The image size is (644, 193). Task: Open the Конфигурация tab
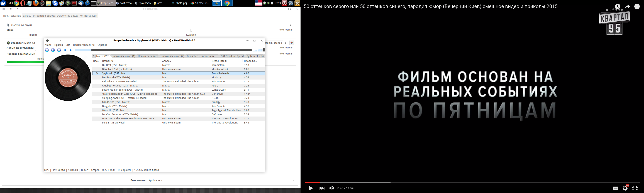tap(88, 16)
